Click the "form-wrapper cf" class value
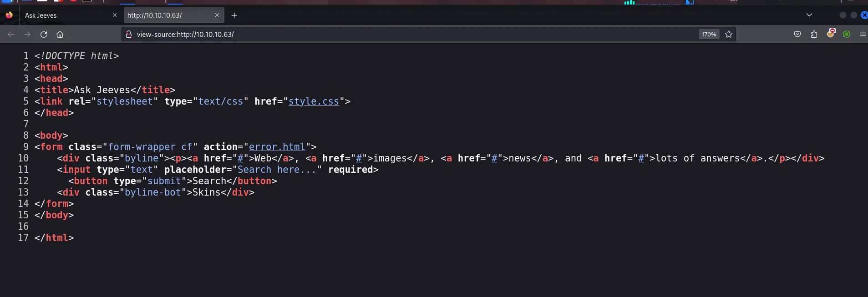The width and height of the screenshot is (868, 297). coord(150,147)
